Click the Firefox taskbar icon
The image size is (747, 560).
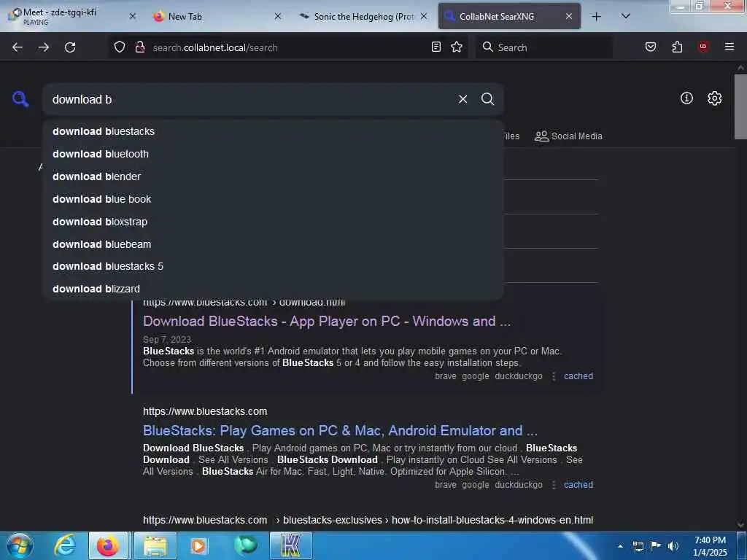(x=108, y=545)
